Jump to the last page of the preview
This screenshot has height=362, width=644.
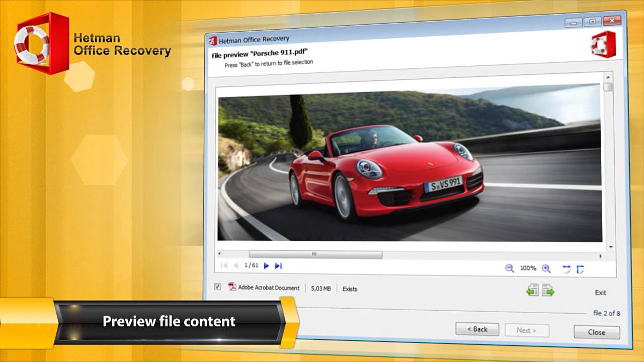(x=278, y=265)
